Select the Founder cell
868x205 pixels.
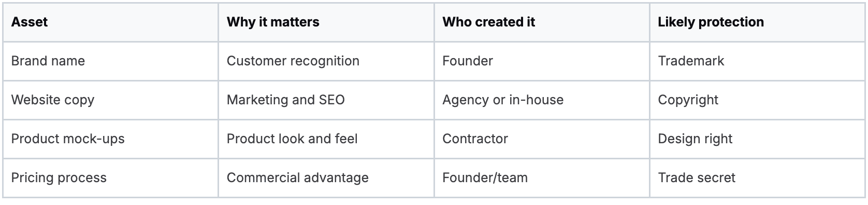pos(542,61)
